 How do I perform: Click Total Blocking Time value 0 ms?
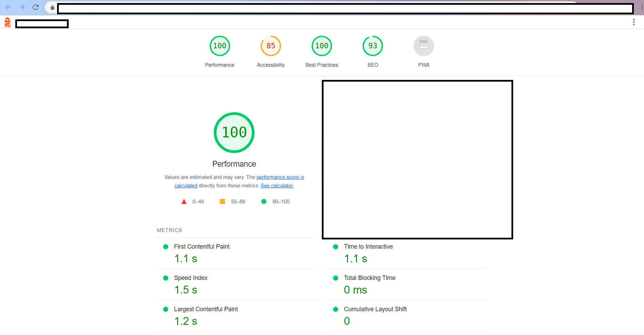[x=355, y=290]
